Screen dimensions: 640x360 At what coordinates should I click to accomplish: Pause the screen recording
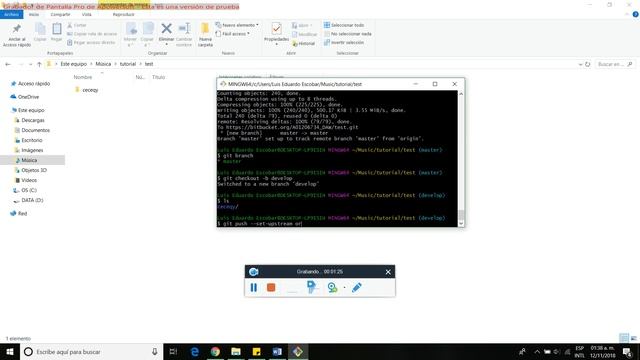[x=253, y=287]
